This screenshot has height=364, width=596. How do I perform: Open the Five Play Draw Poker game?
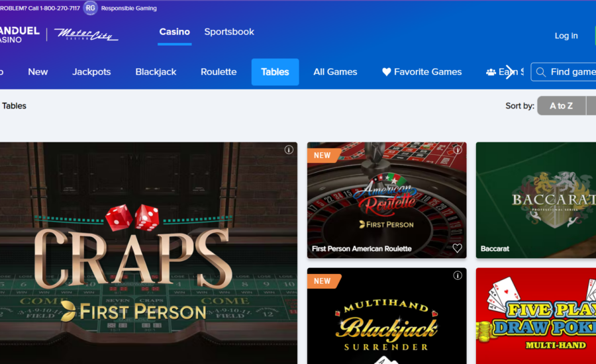[536, 316]
